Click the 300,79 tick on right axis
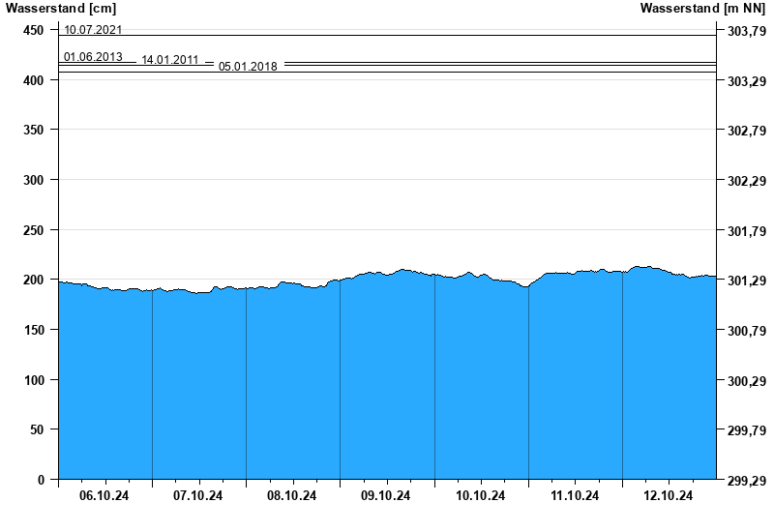Viewport: 774px width, 532px height. click(745, 331)
